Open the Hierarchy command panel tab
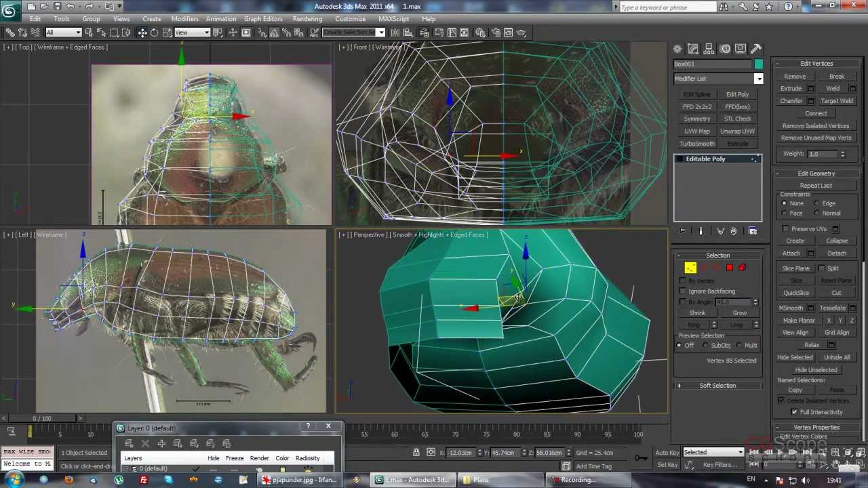Image resolution: width=868 pixels, height=488 pixels. pos(709,49)
